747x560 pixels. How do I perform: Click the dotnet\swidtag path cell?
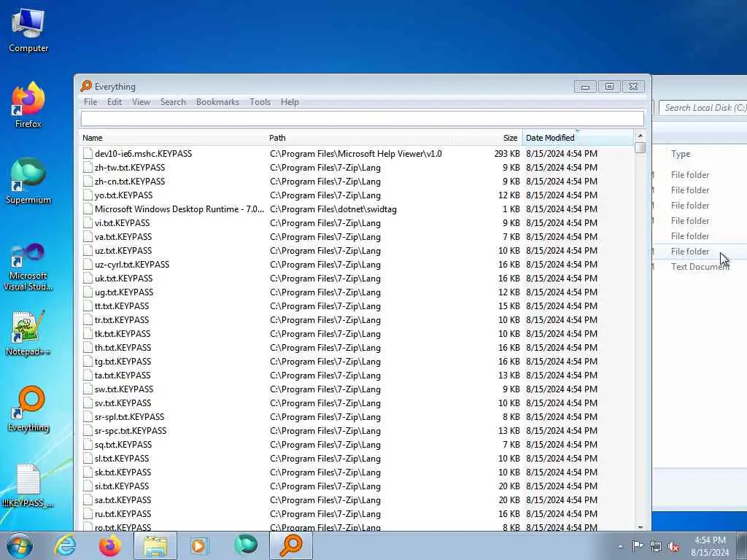[333, 209]
